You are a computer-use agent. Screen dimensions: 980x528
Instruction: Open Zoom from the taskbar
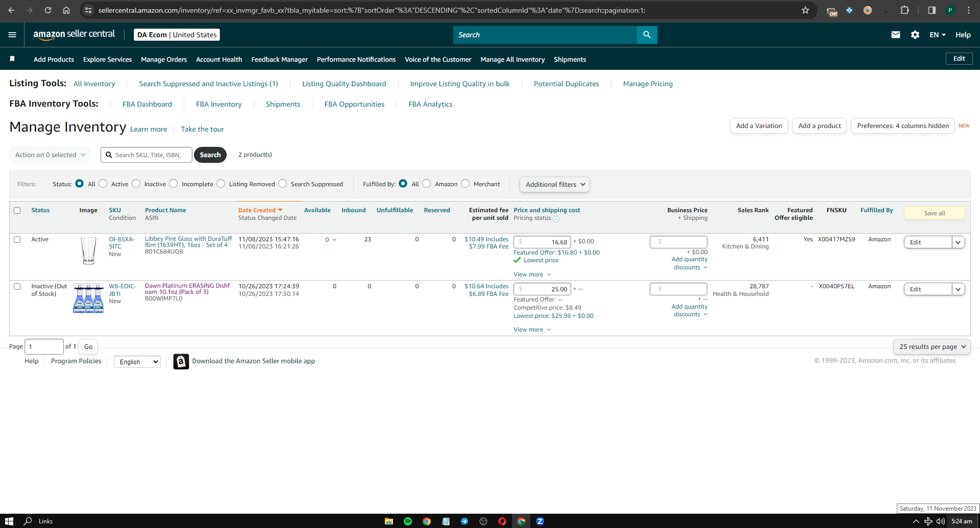click(x=540, y=521)
